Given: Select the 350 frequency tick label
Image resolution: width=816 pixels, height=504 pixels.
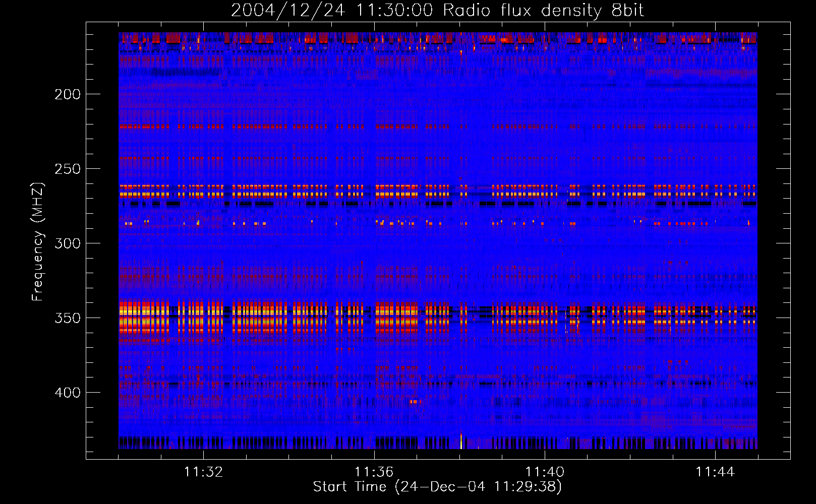Looking at the screenshot, I should 68,318.
